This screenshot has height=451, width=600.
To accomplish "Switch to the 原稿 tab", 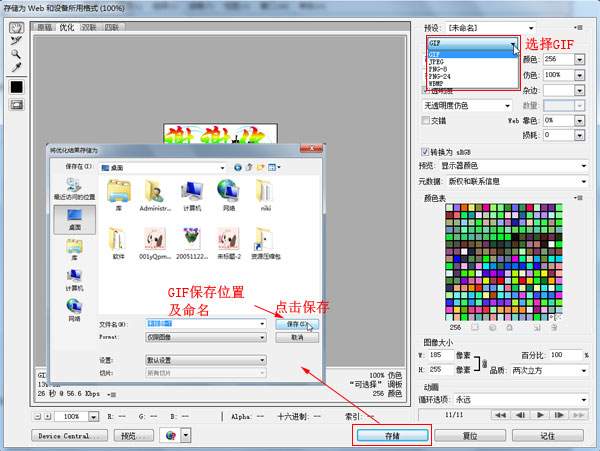I will [45, 27].
